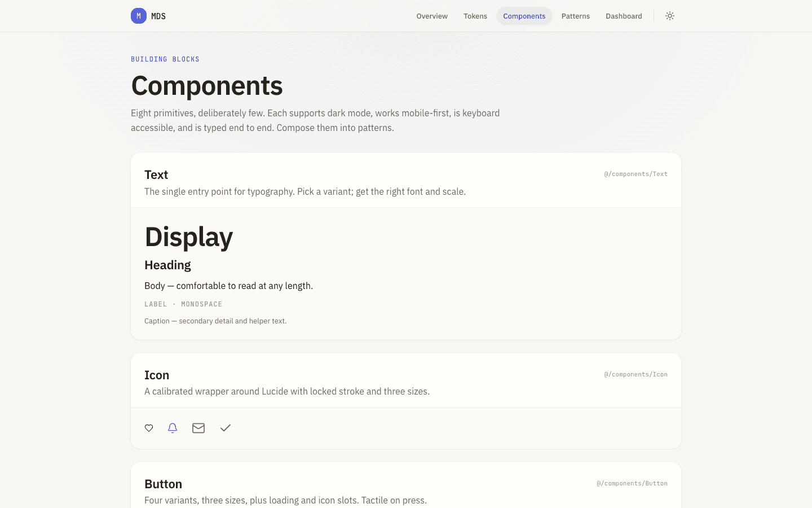Click the Heading sample text

[x=167, y=265]
